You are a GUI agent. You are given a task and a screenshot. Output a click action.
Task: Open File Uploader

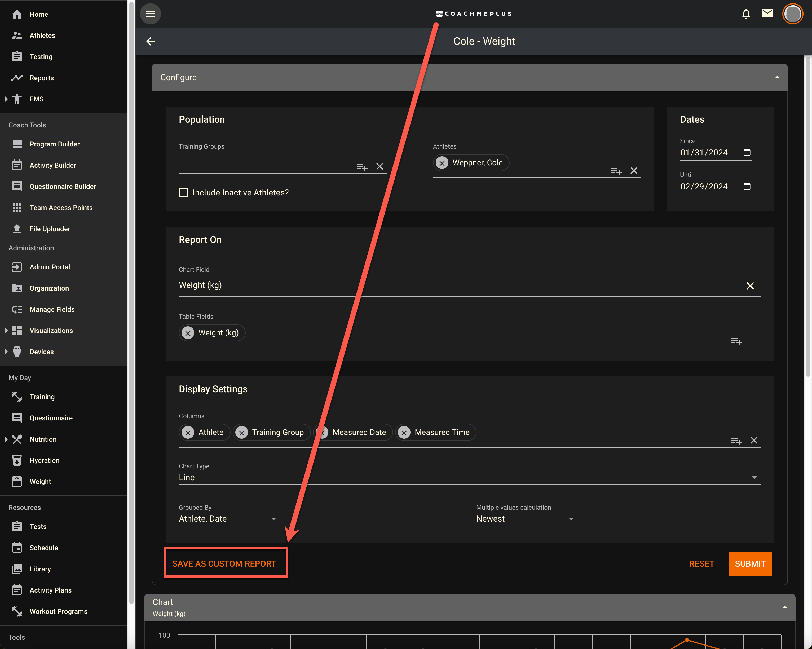[x=64, y=229]
